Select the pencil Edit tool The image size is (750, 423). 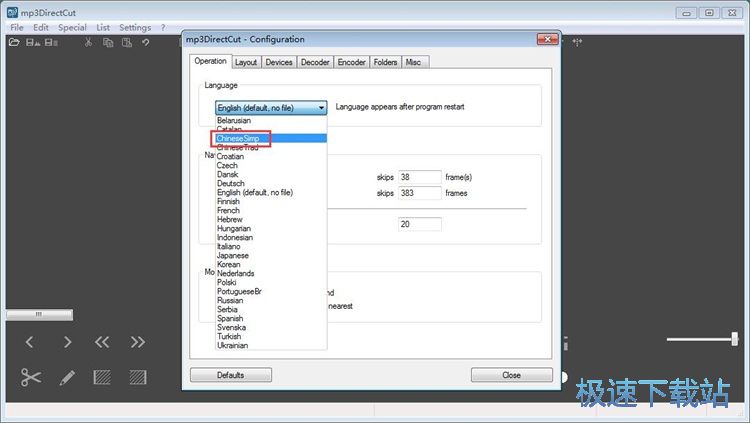coord(67,377)
